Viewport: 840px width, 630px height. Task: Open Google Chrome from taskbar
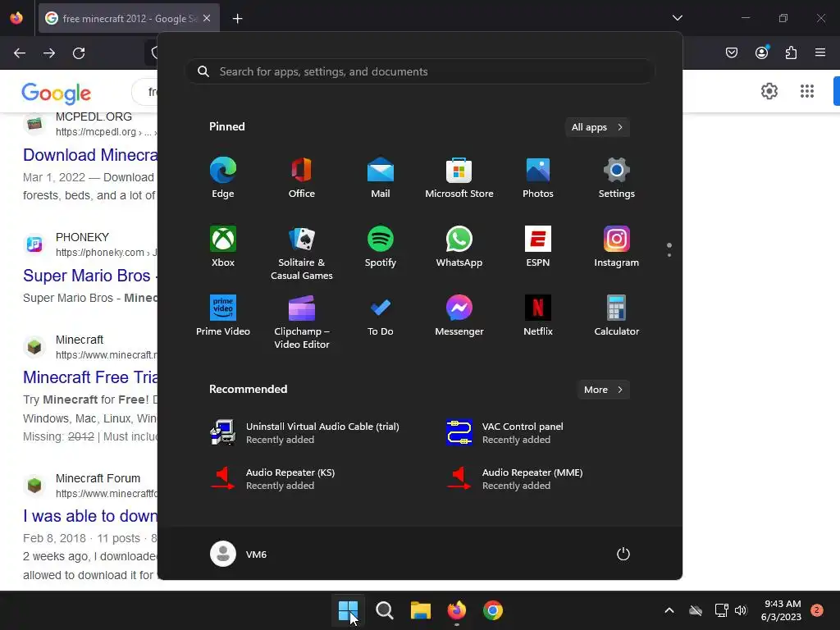click(x=493, y=610)
